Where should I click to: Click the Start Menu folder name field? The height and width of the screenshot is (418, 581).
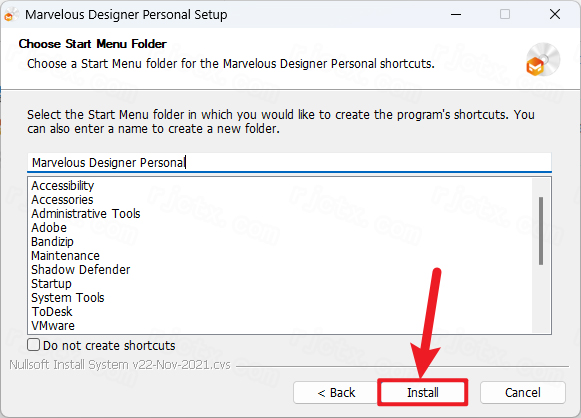pyautogui.click(x=289, y=162)
